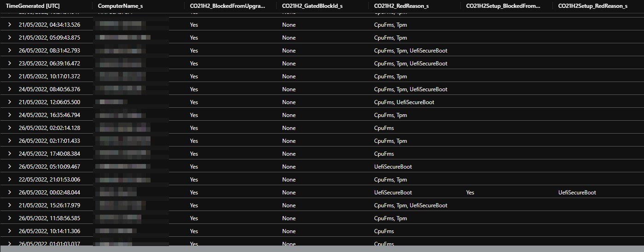The width and height of the screenshot is (644, 252).
Task: Expand the 26/05/2022, 11:58:56.585 row
Action: tap(9, 218)
